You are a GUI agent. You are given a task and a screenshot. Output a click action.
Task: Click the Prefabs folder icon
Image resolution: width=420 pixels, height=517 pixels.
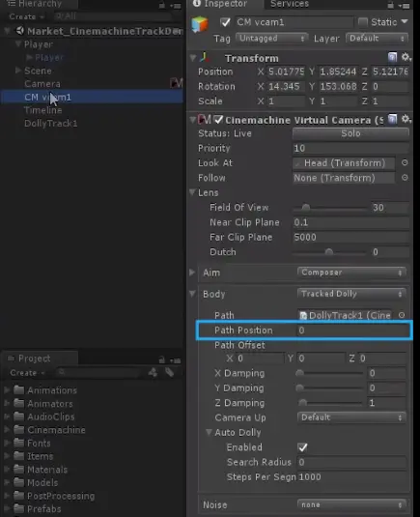point(19,508)
